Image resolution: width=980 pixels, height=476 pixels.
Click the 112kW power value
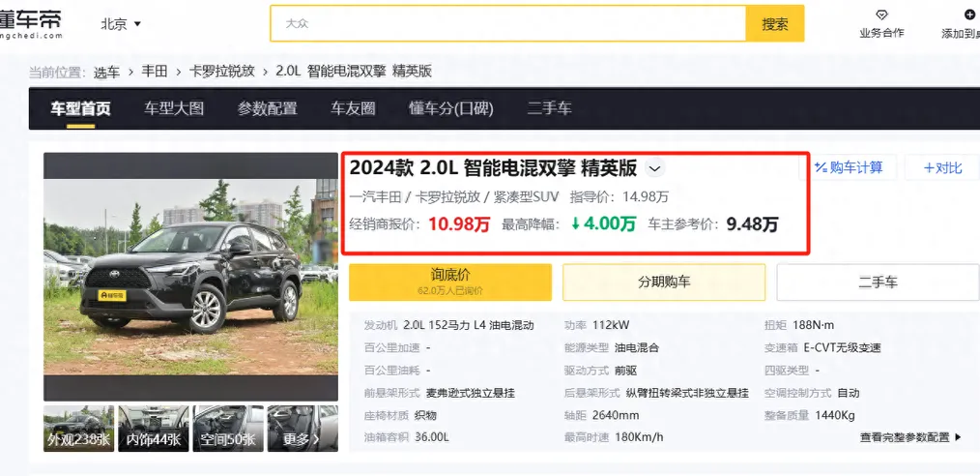click(611, 325)
